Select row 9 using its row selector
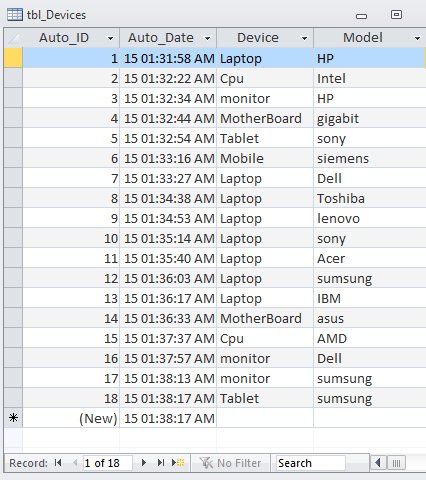426x480 pixels. point(13,218)
